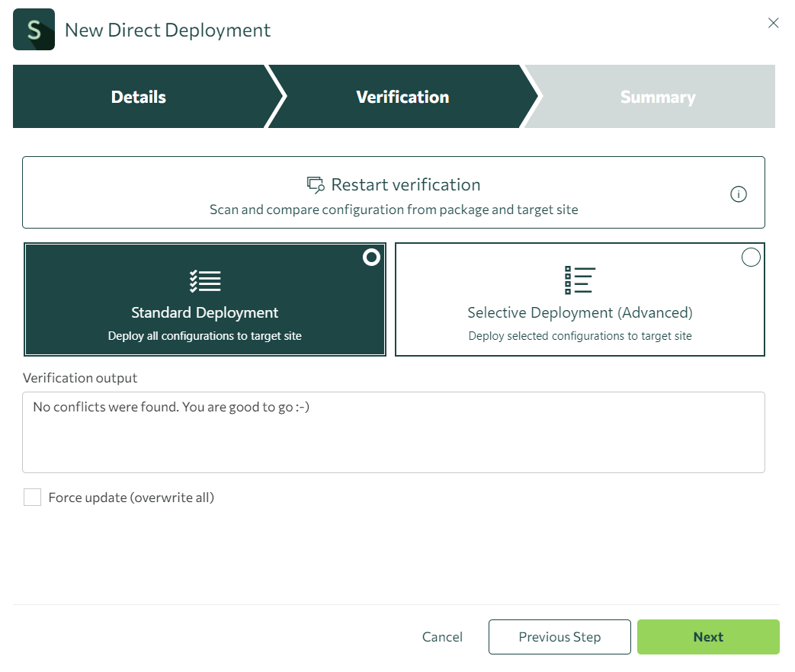Image resolution: width=795 pixels, height=672 pixels.
Task: Click the Standard Deployment checklist icon
Action: 205,281
